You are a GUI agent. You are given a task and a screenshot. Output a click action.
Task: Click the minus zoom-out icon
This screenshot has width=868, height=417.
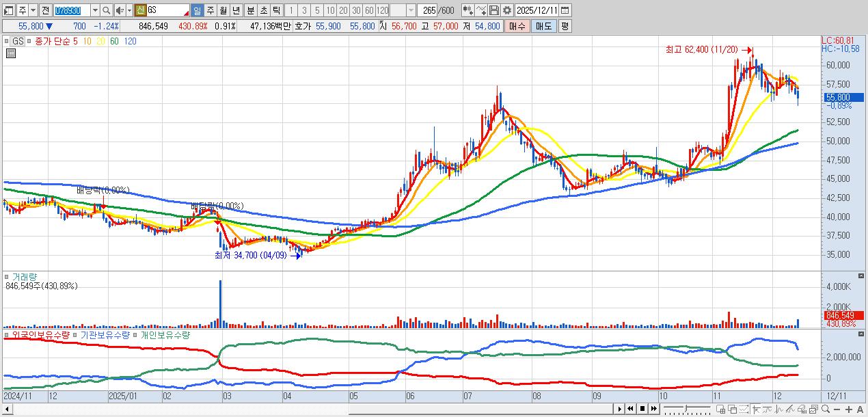837,409
